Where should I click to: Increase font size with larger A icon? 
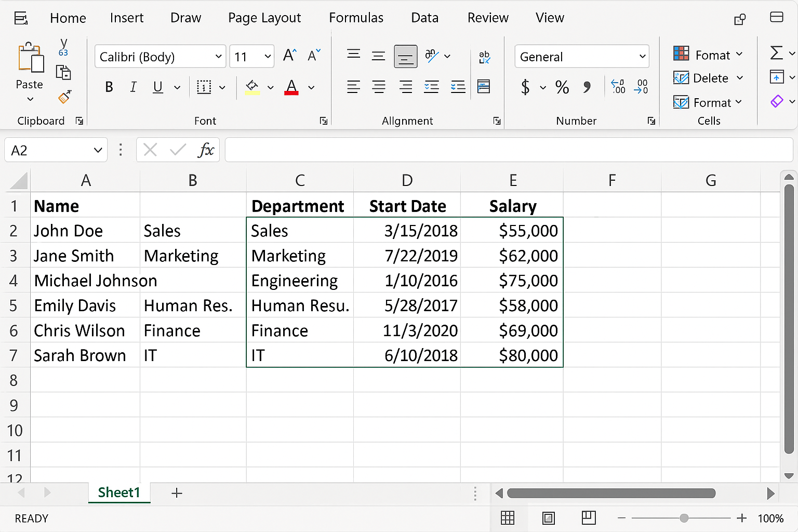290,55
